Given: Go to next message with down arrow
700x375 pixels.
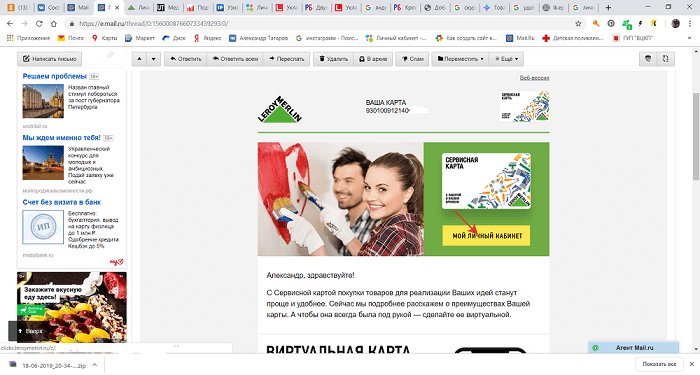Looking at the screenshot, I should click(154, 58).
